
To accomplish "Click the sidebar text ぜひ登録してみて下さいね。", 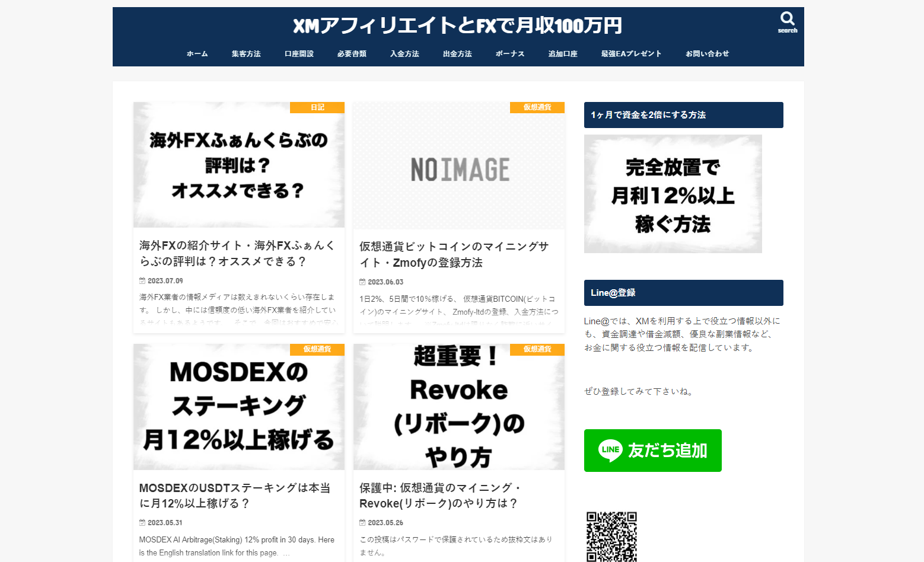I will coord(639,391).
